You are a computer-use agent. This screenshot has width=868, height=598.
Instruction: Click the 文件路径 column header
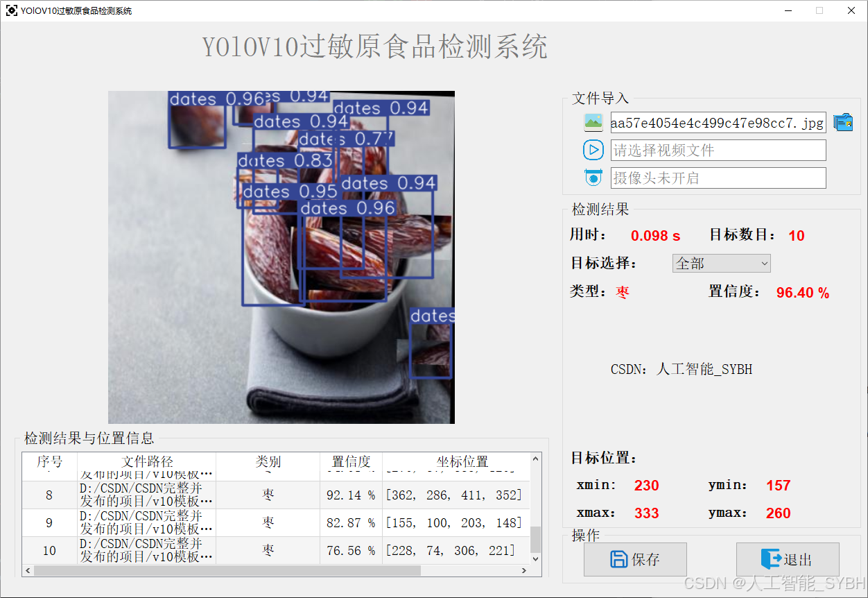point(147,461)
